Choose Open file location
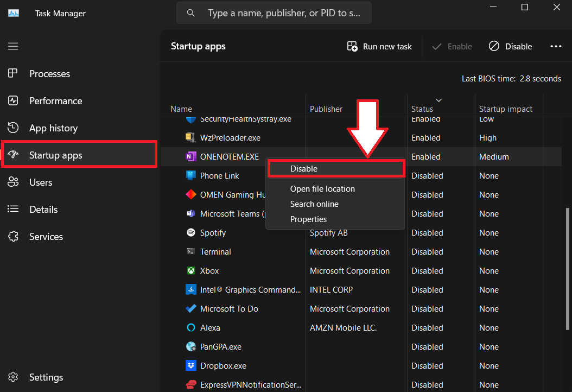The image size is (572, 392). pyautogui.click(x=322, y=189)
